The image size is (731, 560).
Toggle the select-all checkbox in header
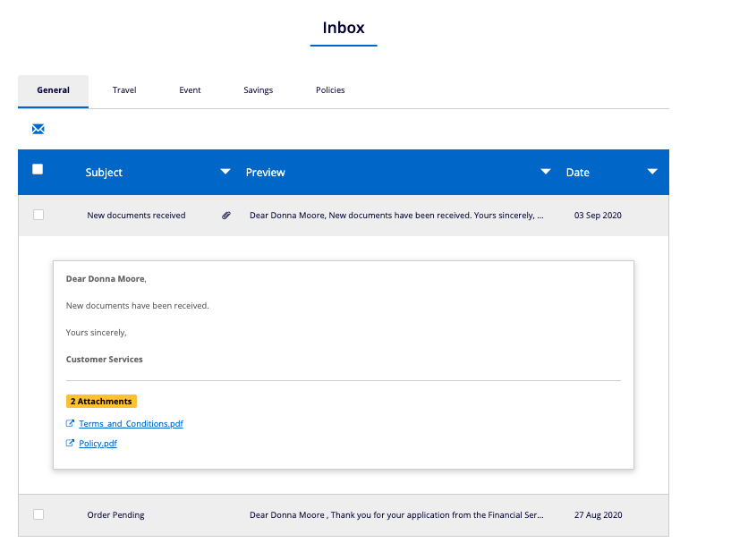point(38,169)
